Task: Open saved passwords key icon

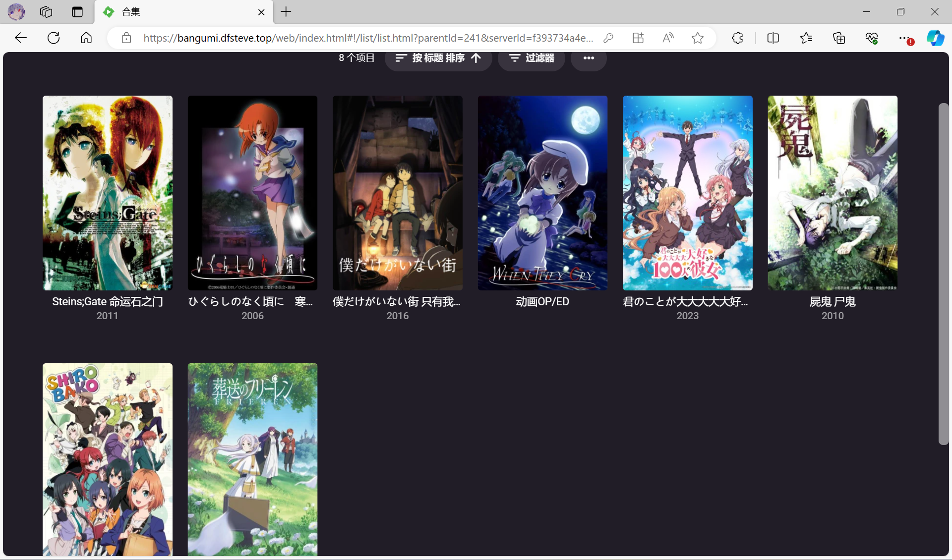Action: pos(608,38)
